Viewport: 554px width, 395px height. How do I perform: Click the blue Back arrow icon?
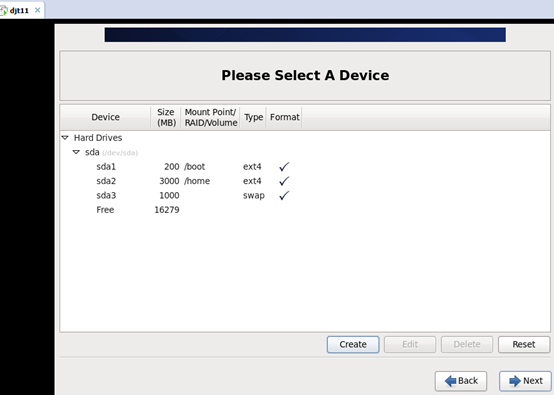(x=450, y=381)
